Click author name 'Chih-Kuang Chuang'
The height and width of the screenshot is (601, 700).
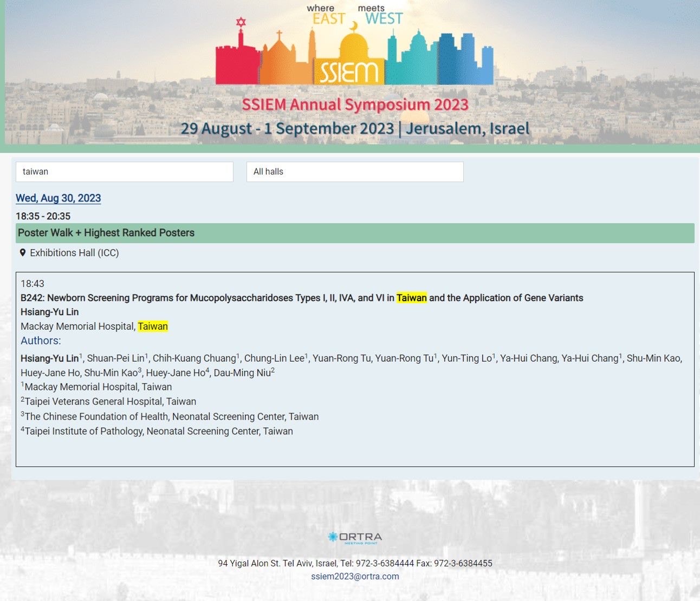click(x=194, y=358)
